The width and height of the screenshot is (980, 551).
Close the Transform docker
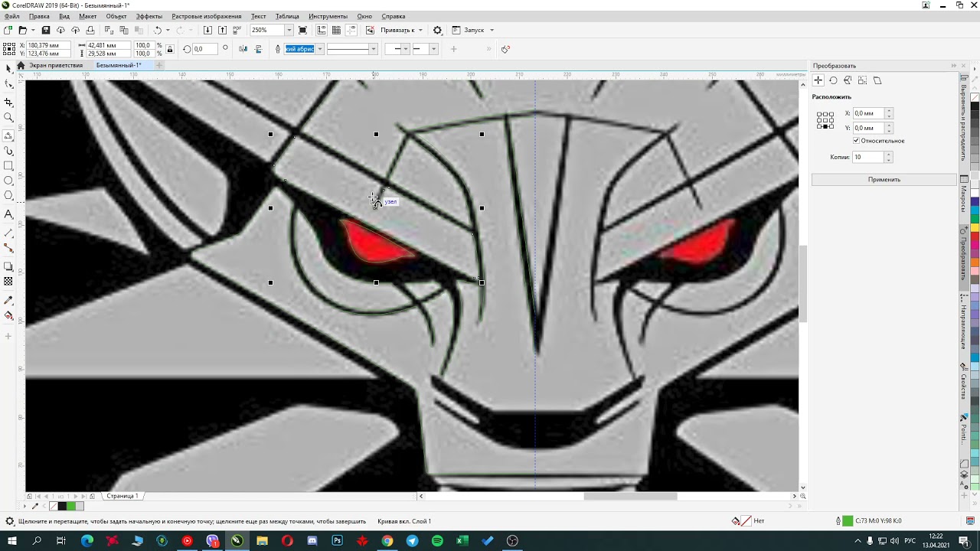pos(963,66)
